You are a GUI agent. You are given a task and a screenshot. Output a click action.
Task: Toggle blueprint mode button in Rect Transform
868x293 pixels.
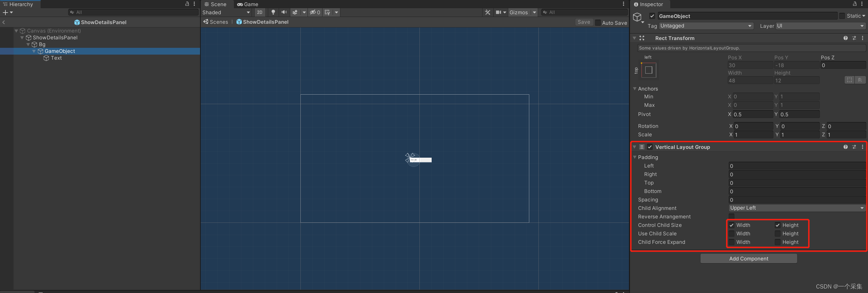(x=849, y=80)
